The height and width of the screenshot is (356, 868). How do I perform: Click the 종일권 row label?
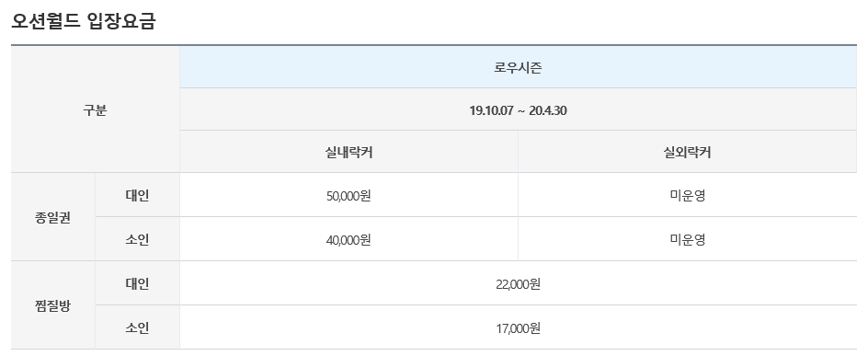click(53, 217)
